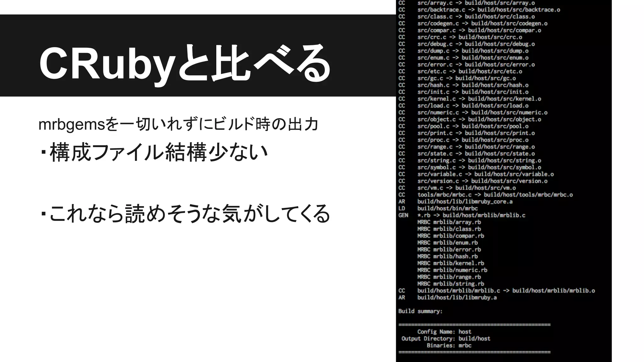Select the Config Name: host line
This screenshot has height=362, width=644.
pyautogui.click(x=444, y=332)
